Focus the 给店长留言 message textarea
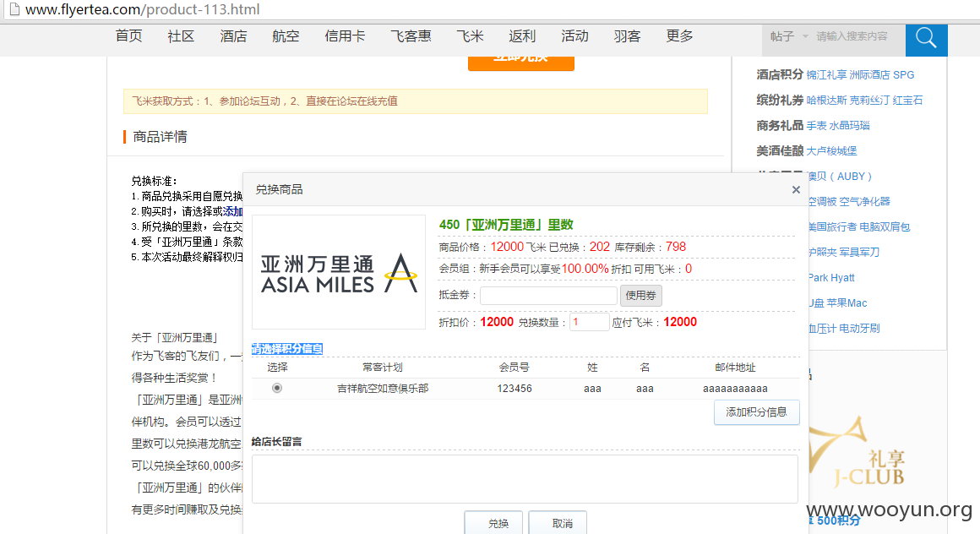980x534 pixels. [x=525, y=479]
